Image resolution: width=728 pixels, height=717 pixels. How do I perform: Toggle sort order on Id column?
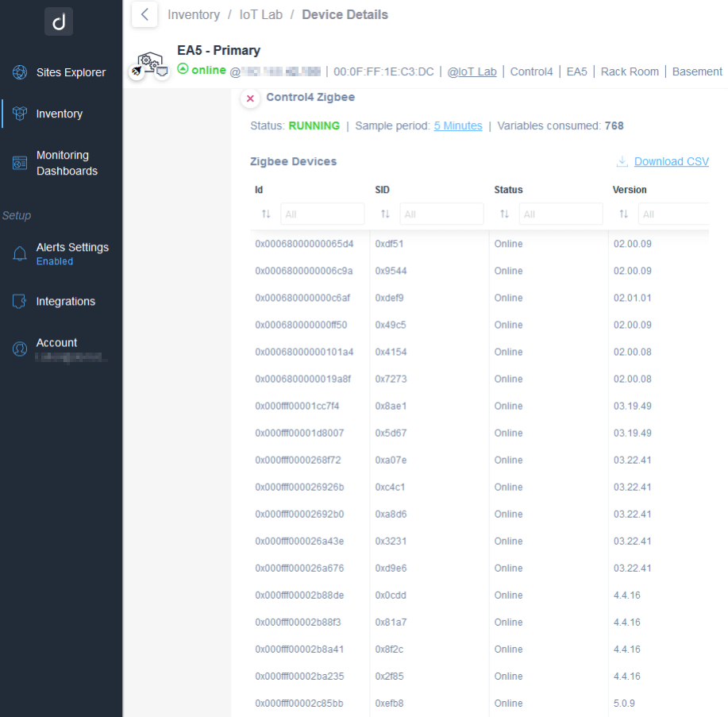coord(266,214)
